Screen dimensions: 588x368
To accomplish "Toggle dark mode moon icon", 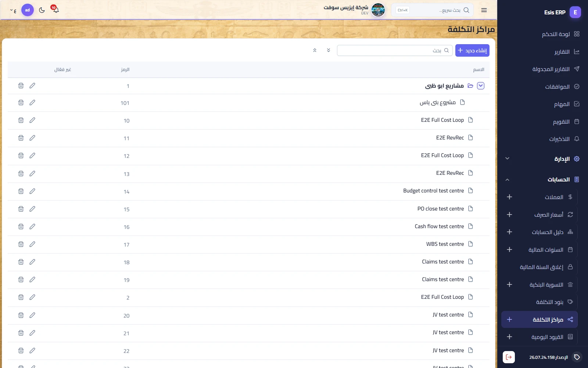I will 42,10.
